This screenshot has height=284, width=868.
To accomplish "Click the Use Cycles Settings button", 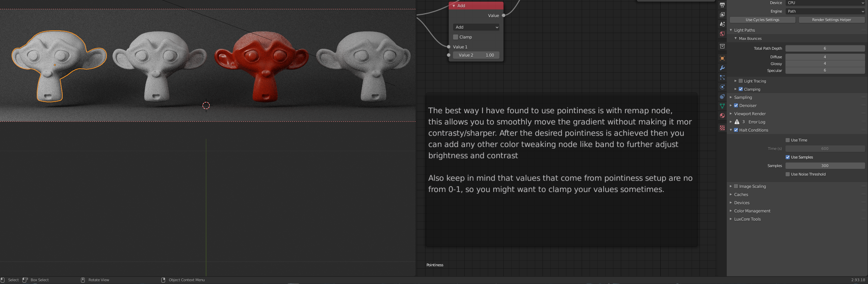I will pos(762,20).
